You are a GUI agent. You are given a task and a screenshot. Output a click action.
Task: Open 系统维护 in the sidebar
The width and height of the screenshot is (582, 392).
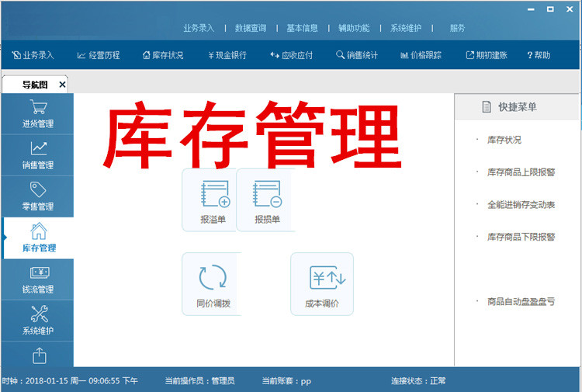pyautogui.click(x=38, y=320)
